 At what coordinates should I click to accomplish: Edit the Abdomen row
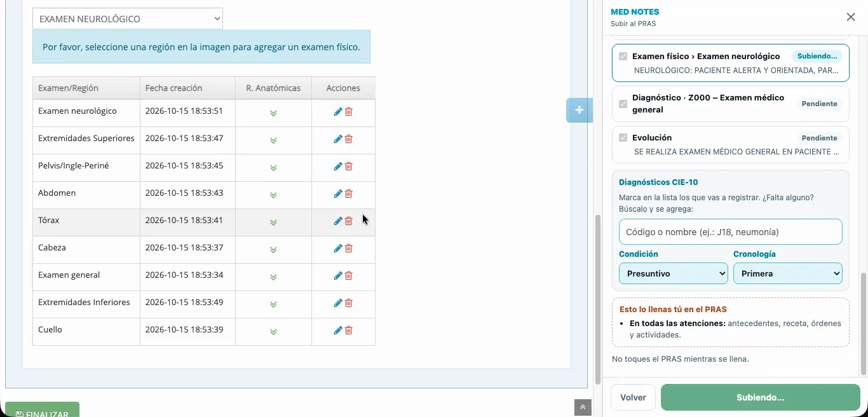(338, 194)
